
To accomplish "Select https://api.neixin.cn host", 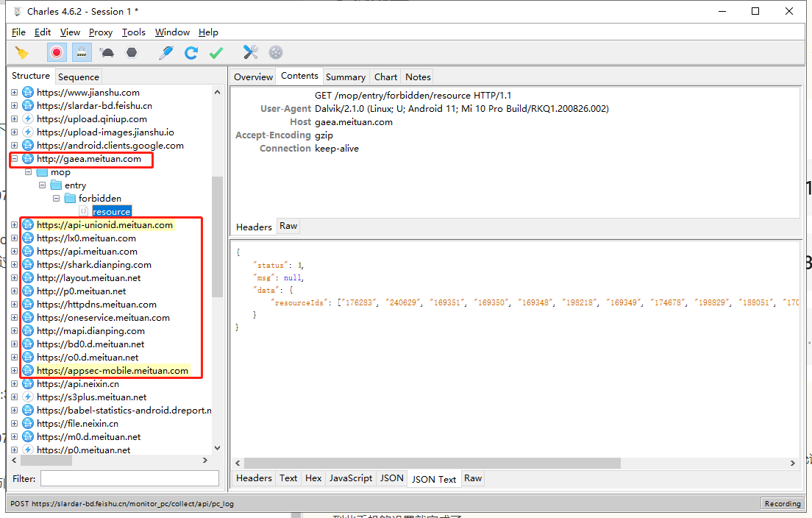I will pyautogui.click(x=78, y=384).
